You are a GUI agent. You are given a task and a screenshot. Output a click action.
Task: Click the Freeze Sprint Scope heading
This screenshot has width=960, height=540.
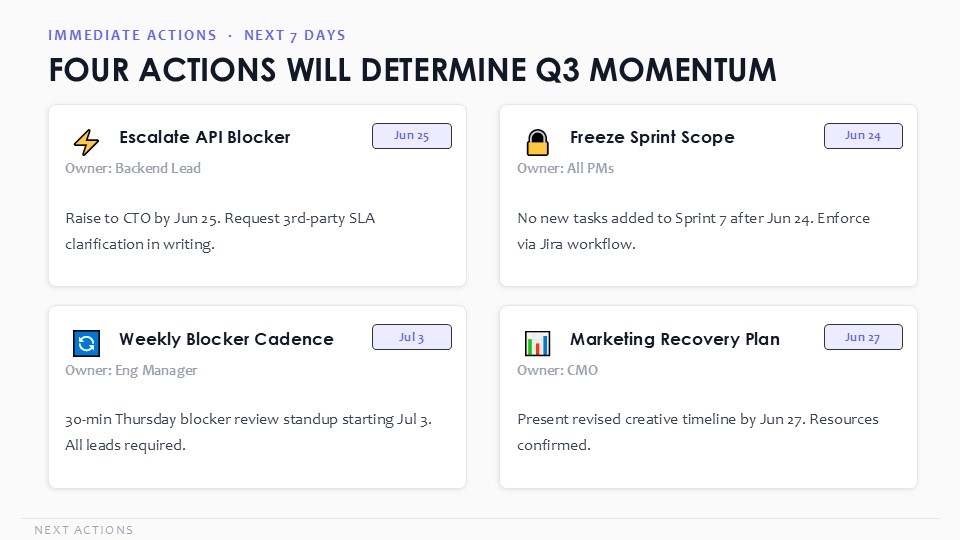[652, 137]
